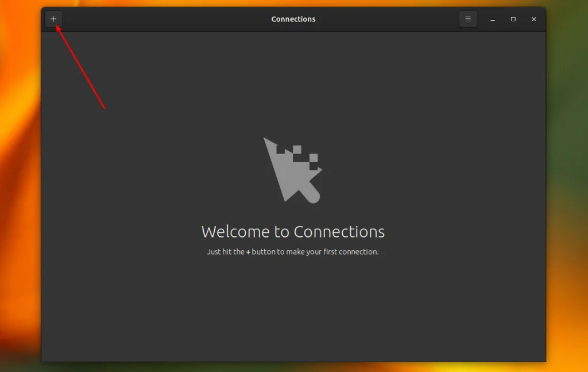Add a new connection with plus button
Image resolution: width=588 pixels, height=372 pixels.
pyautogui.click(x=53, y=19)
